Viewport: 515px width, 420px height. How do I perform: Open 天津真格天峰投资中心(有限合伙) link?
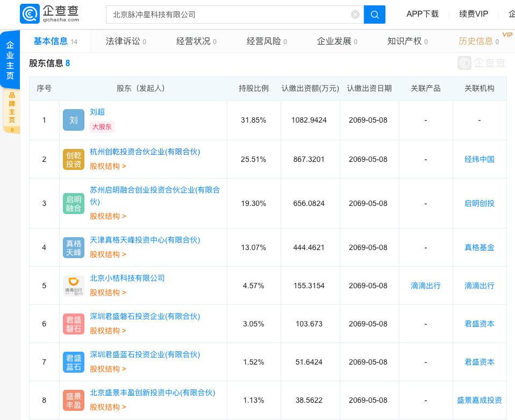145,240
